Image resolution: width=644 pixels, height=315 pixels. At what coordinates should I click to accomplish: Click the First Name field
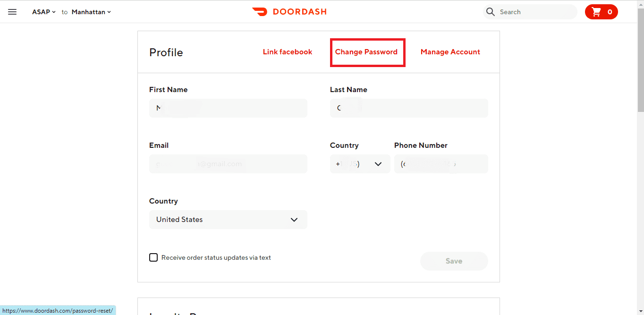click(228, 108)
